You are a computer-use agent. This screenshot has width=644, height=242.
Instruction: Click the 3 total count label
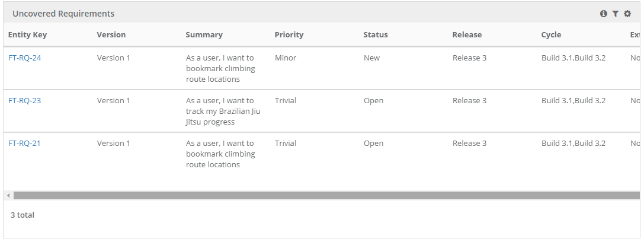pos(23,215)
